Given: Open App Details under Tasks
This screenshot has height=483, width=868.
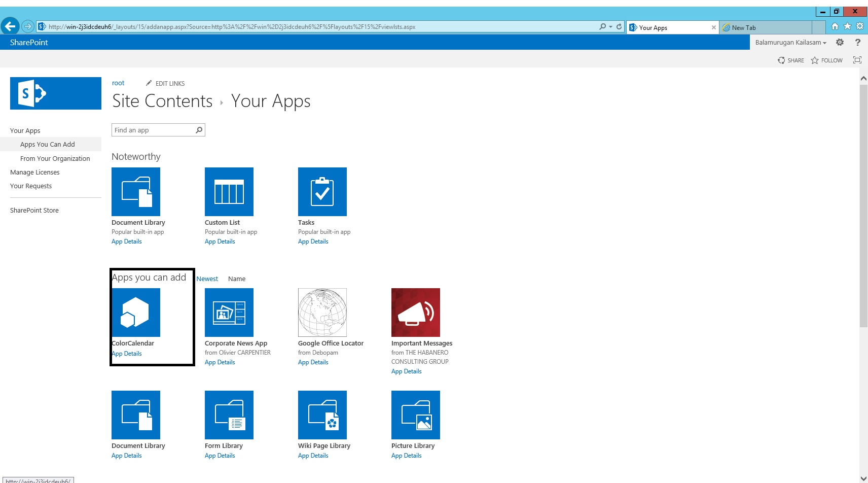Looking at the screenshot, I should [x=313, y=241].
